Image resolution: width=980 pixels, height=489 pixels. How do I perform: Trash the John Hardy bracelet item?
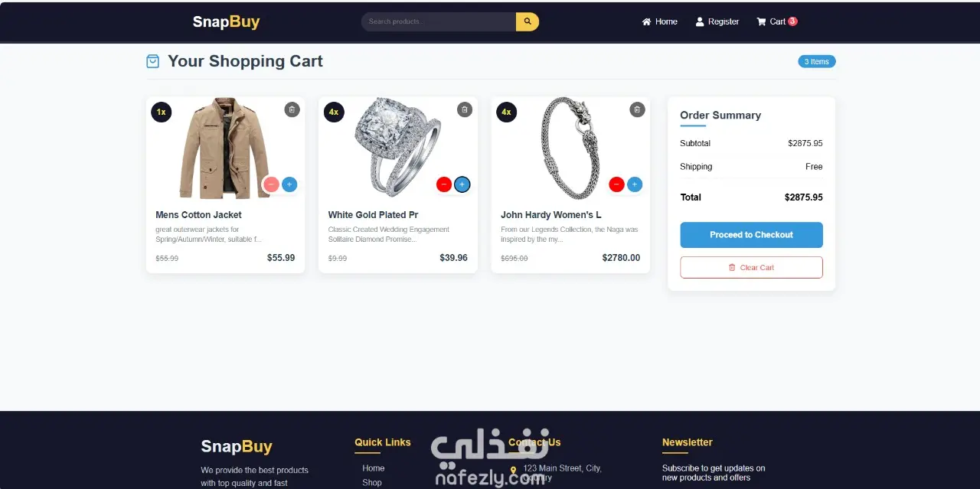click(x=637, y=109)
